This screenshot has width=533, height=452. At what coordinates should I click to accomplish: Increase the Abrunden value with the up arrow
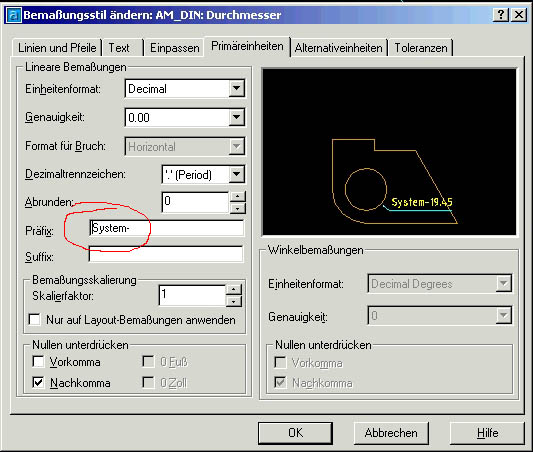pyautogui.click(x=237, y=197)
